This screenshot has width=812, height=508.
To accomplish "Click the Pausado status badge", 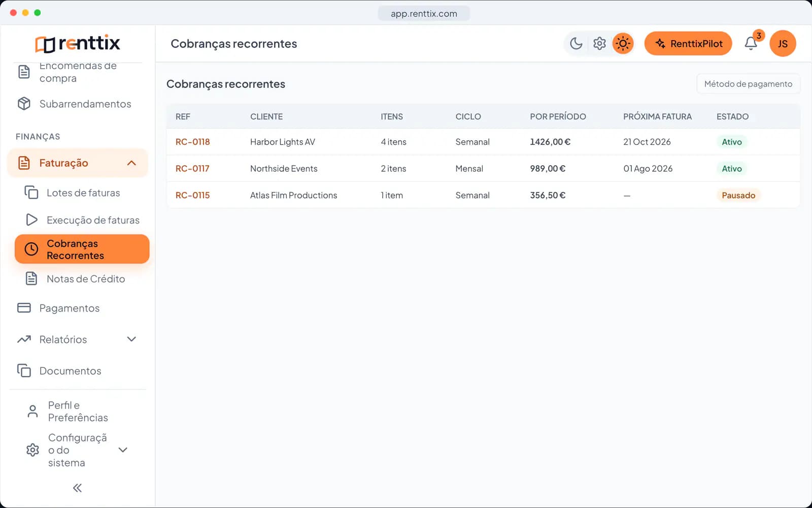I will click(738, 195).
